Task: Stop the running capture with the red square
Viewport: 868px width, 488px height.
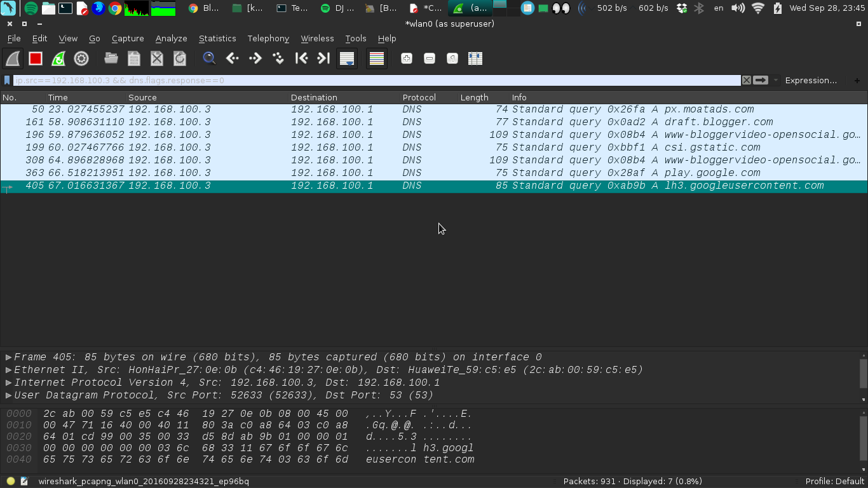Action: pos(36,58)
